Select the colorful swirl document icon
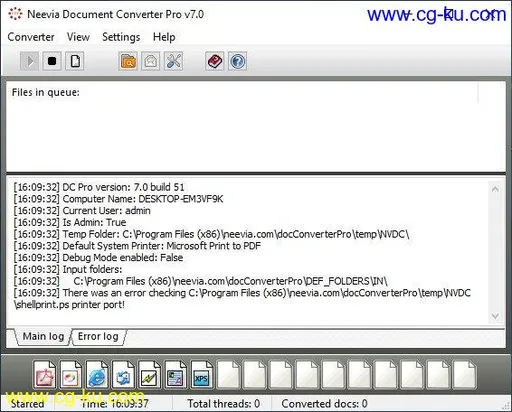This screenshot has width=512, height=412. pos(71,375)
